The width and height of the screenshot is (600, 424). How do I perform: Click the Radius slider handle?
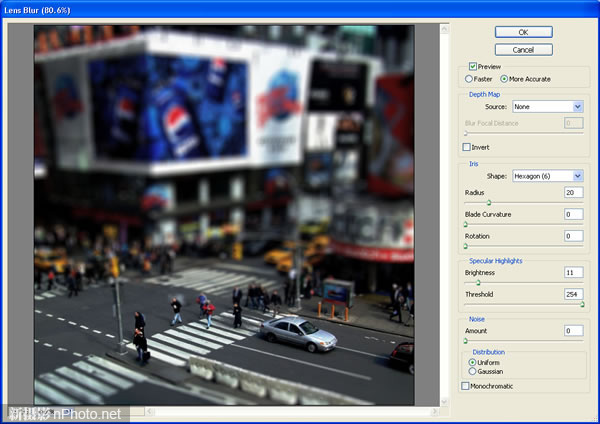489,203
